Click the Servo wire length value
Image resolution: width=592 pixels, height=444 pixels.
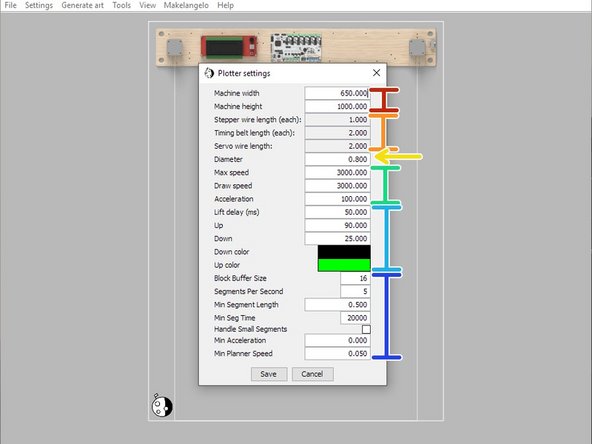[337, 146]
